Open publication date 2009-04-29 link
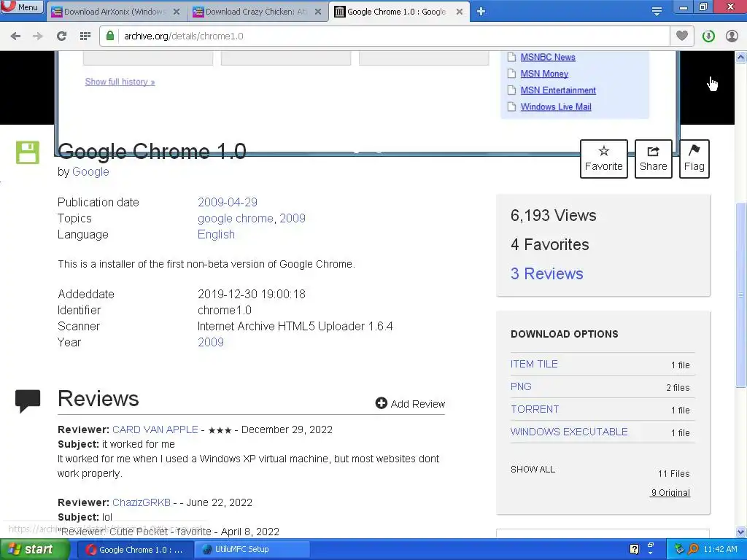747x560 pixels. [228, 203]
